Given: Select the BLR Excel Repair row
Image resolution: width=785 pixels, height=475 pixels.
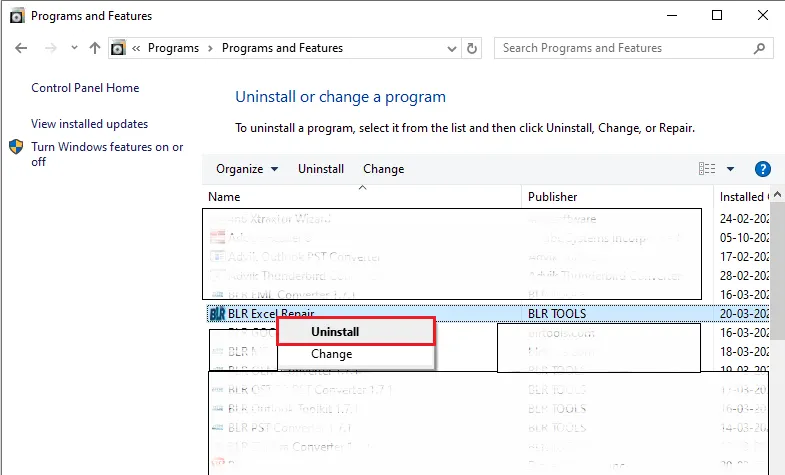Looking at the screenshot, I should [488, 314].
